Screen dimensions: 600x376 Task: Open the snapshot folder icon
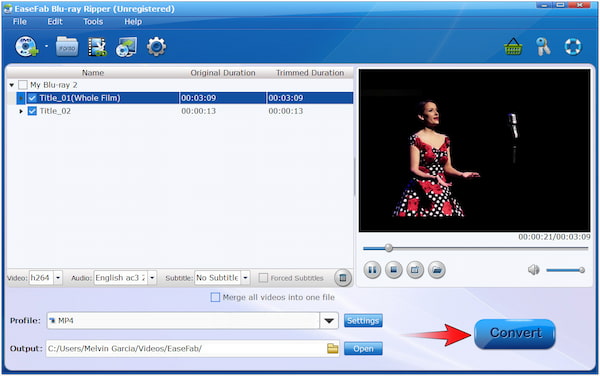point(437,270)
